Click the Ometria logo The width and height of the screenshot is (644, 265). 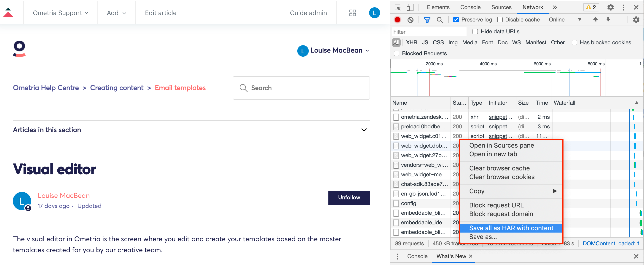click(19, 49)
